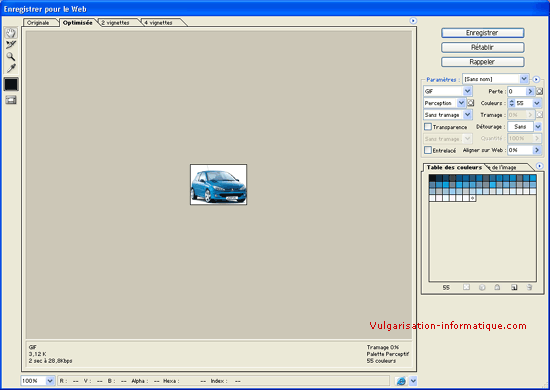Open the Couleurs count dropdown arrow
The height and width of the screenshot is (390, 550).
(537, 103)
